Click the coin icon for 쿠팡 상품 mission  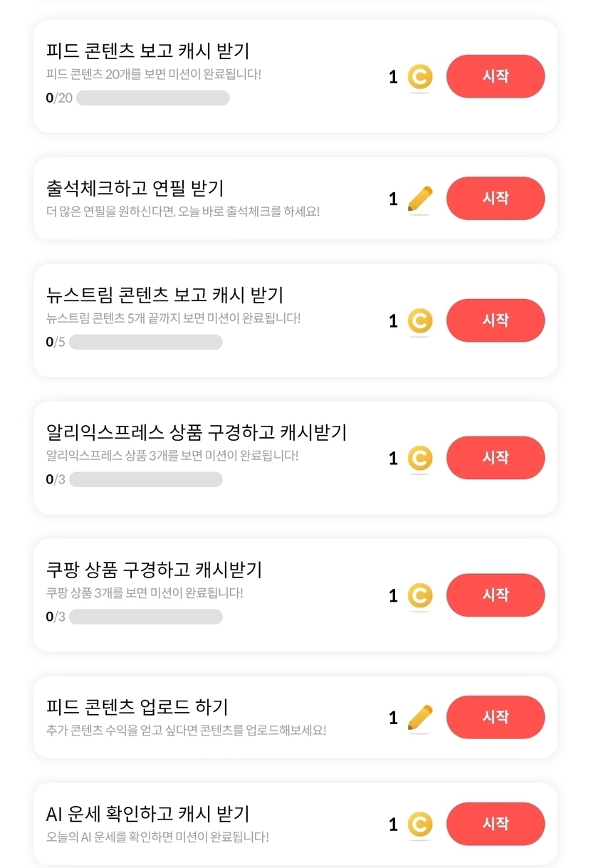click(419, 596)
